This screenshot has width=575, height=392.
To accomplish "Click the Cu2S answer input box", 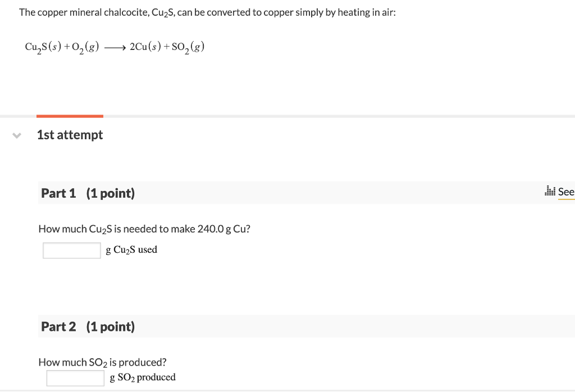I will [71, 250].
